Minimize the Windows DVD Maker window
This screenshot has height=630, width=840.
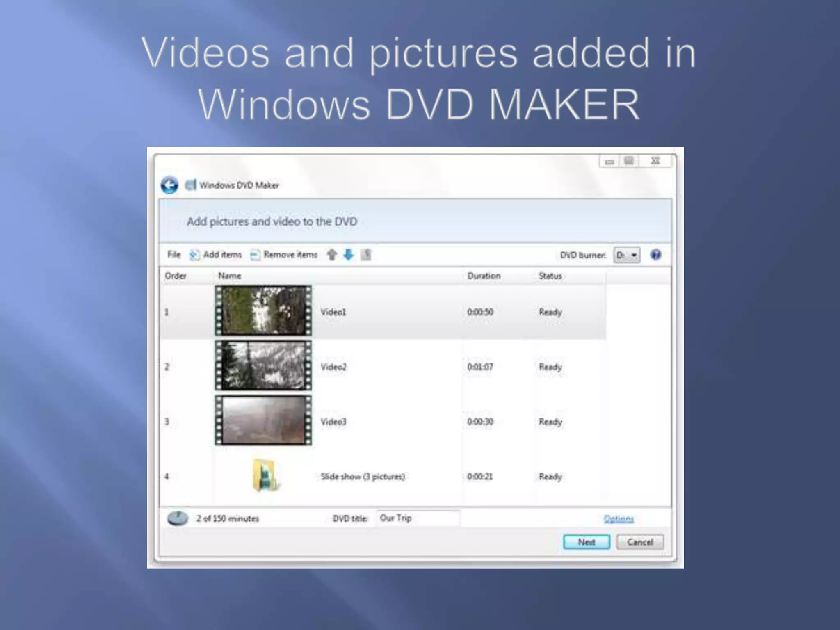click(x=609, y=161)
